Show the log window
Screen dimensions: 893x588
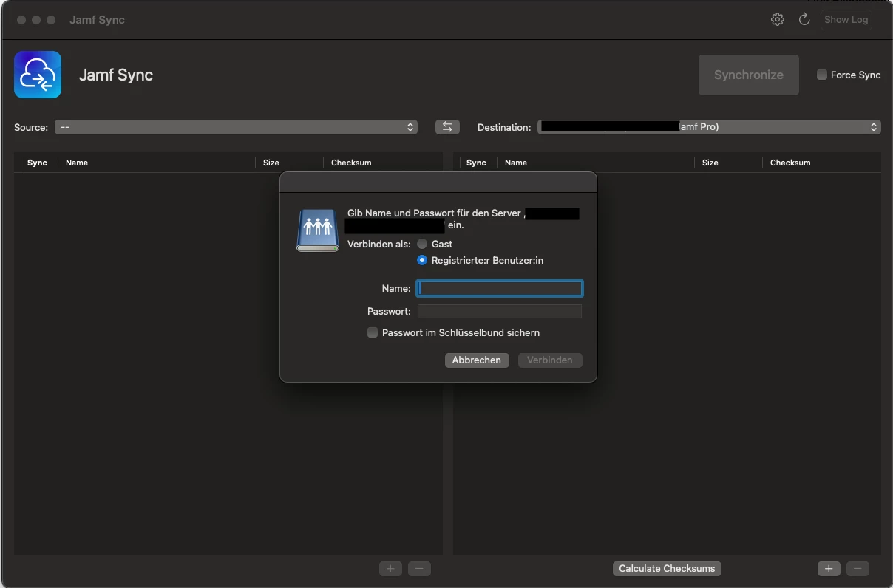point(846,20)
